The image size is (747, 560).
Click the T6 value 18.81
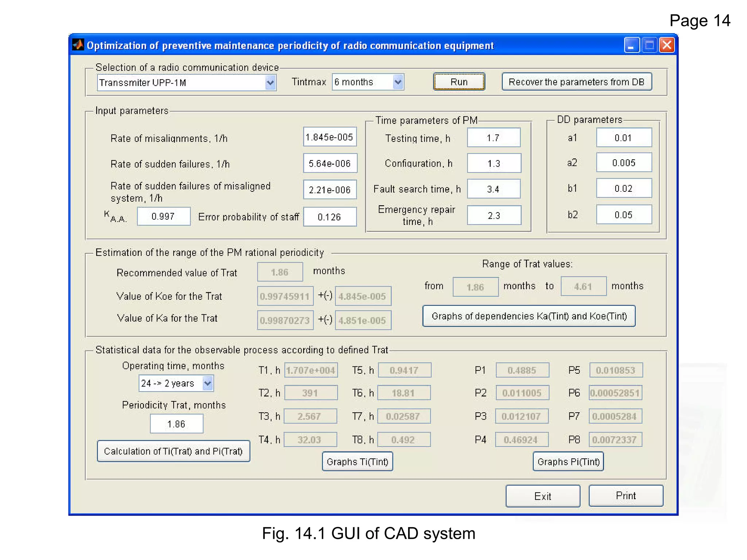click(x=404, y=393)
